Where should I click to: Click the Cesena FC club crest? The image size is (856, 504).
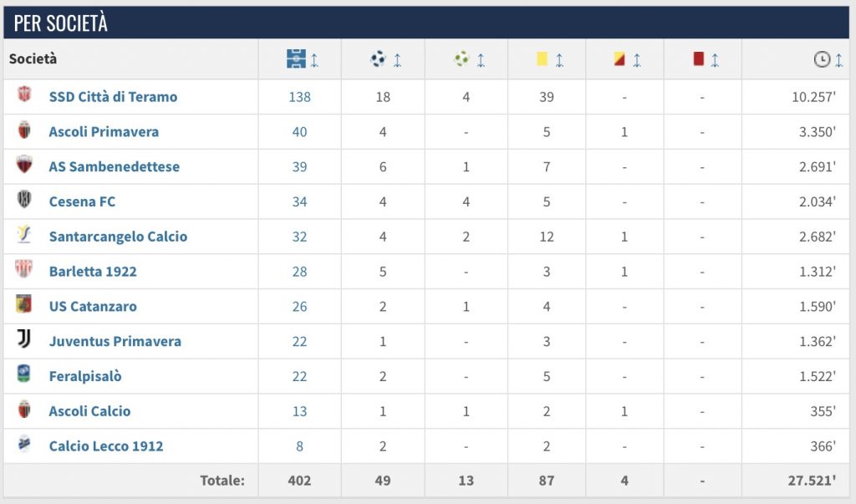[x=24, y=201]
